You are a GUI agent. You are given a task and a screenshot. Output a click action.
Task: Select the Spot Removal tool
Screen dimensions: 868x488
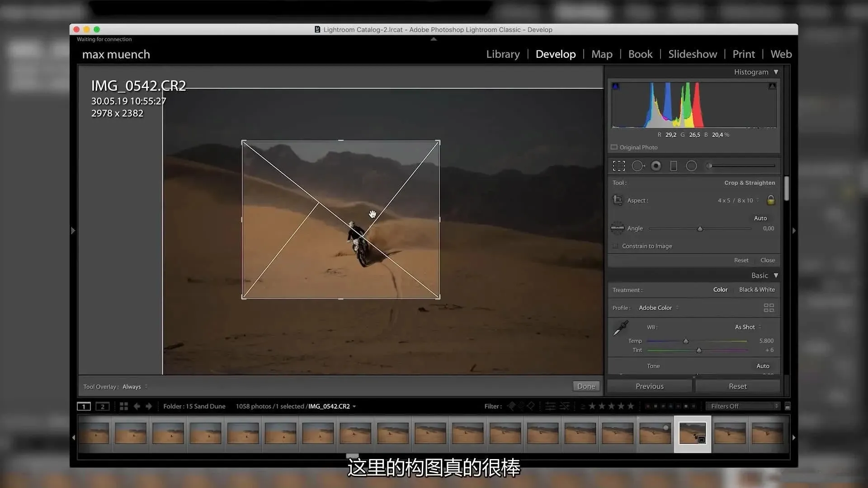coord(637,166)
